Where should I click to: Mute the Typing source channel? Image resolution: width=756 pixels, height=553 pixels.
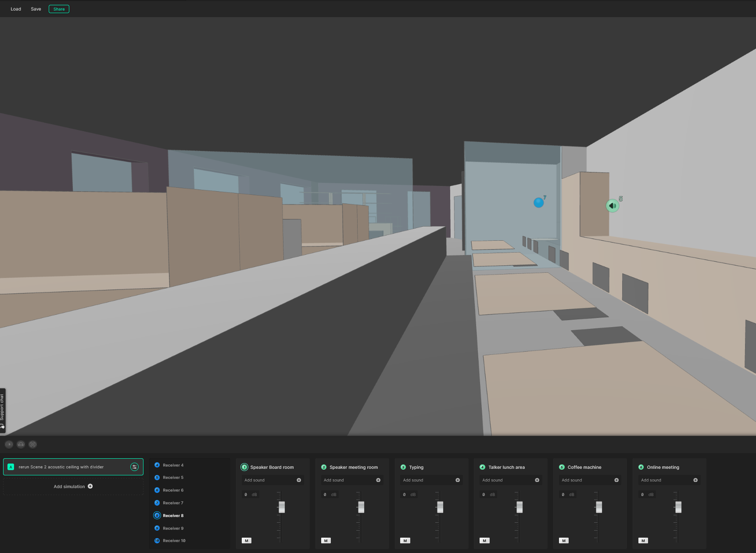(x=405, y=541)
